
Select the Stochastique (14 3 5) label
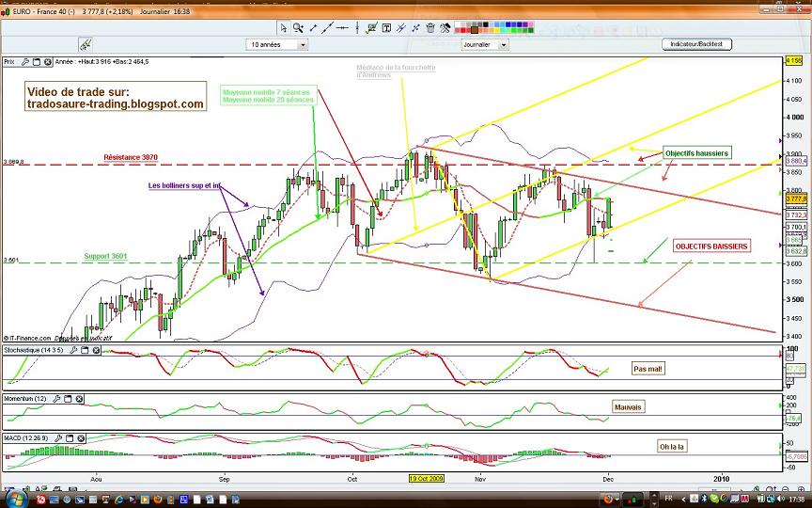tap(34, 350)
